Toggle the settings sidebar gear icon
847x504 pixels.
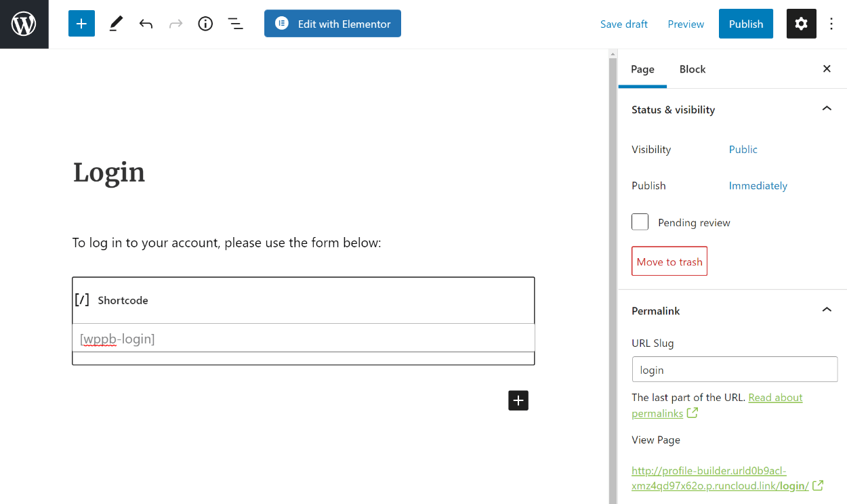click(801, 24)
